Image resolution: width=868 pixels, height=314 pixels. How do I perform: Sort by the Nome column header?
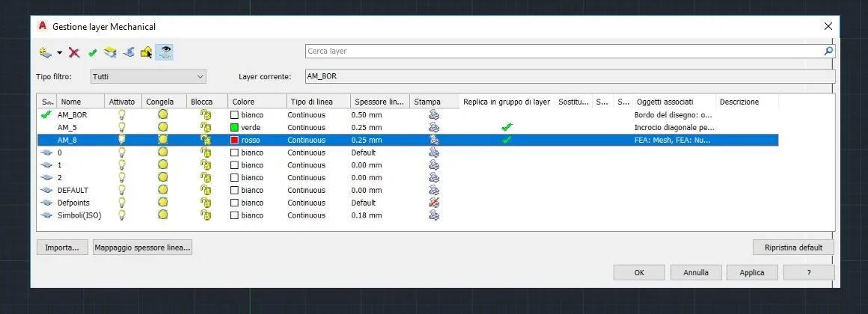pyautogui.click(x=81, y=102)
